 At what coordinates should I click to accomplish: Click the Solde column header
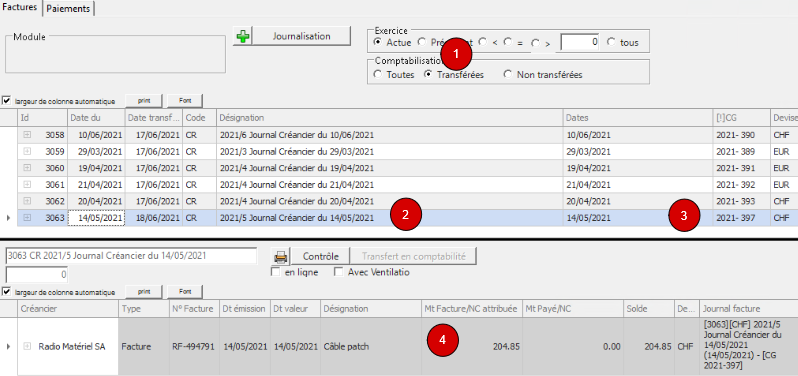pyautogui.click(x=649, y=309)
